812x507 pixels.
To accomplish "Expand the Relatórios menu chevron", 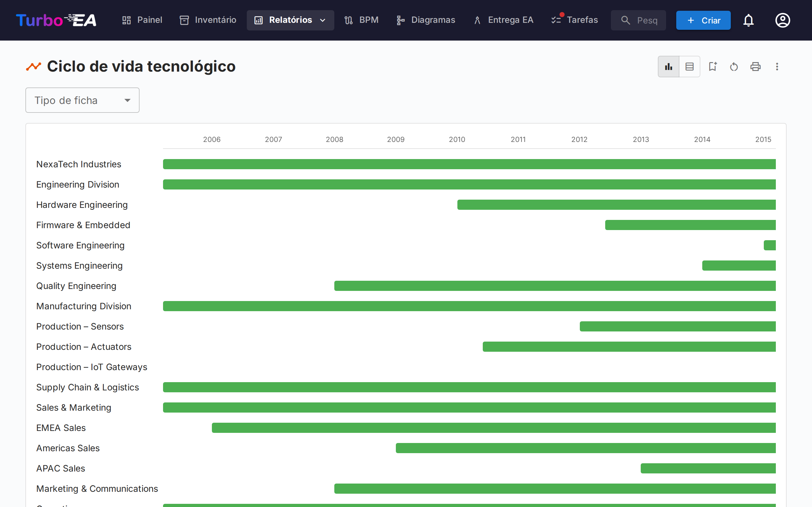I will (323, 21).
